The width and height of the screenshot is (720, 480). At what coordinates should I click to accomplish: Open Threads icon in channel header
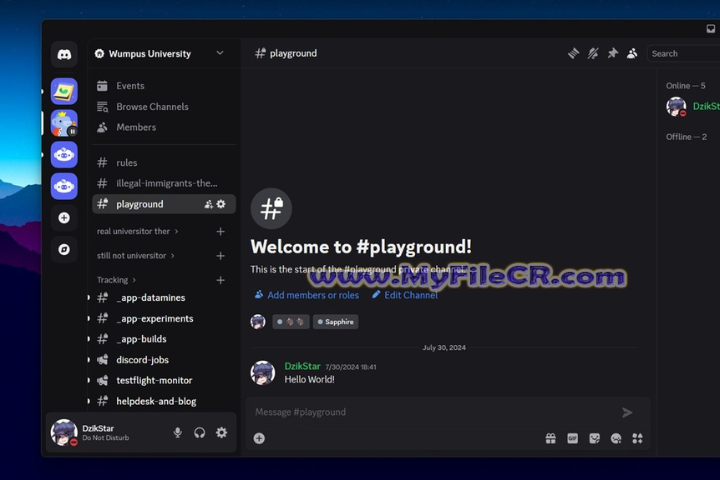(x=573, y=53)
